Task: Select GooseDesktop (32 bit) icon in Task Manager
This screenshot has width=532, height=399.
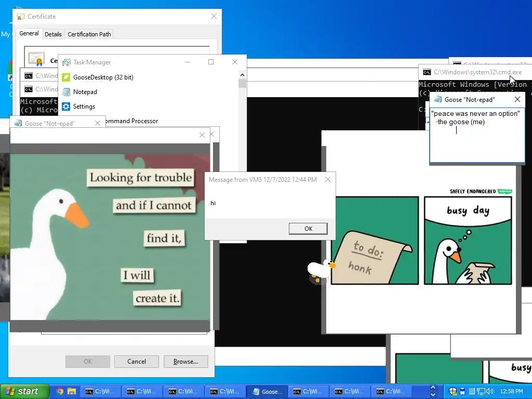Action: point(66,77)
